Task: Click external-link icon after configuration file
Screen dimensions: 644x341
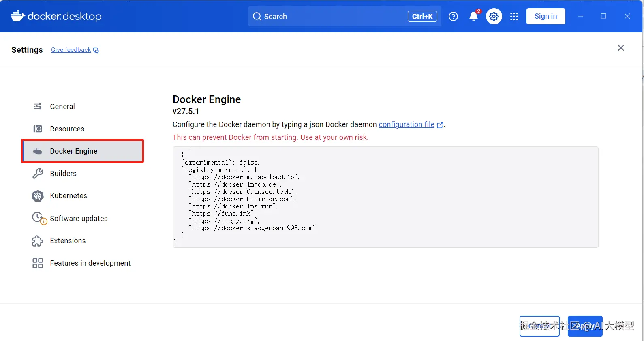Action: (440, 125)
